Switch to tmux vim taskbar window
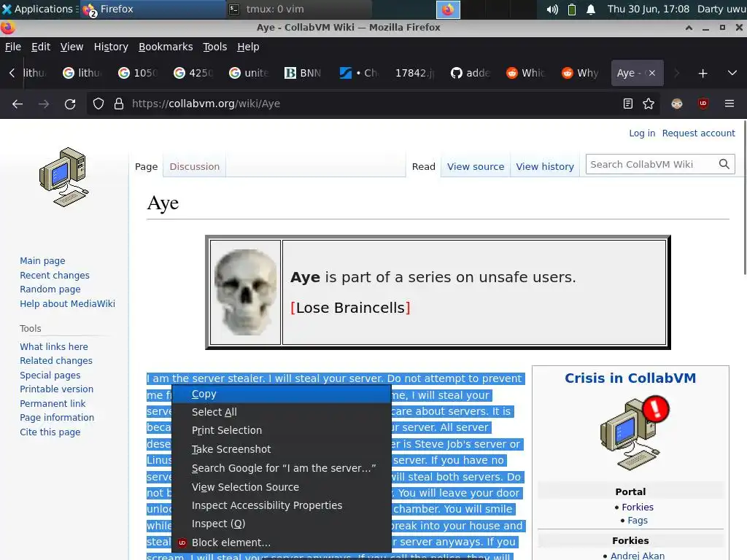The image size is (747, 560). (x=298, y=9)
